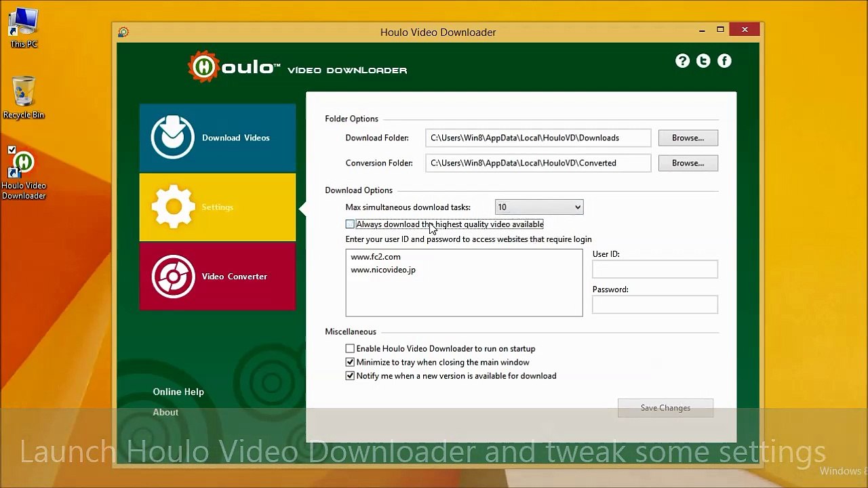Open the help question mark icon
Screen dimensions: 868x488
tap(682, 61)
